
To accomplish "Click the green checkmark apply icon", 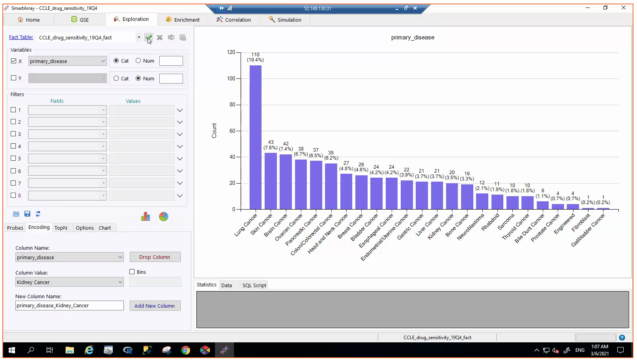I will 148,38.
